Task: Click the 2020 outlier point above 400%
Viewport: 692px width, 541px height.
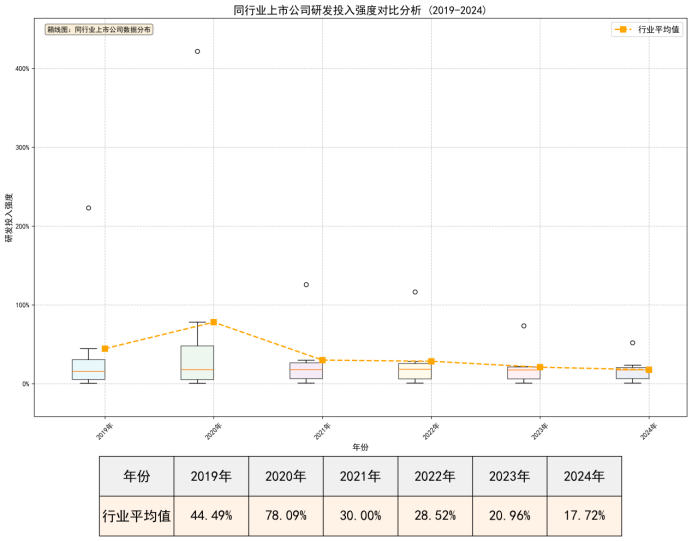Action: (x=197, y=51)
